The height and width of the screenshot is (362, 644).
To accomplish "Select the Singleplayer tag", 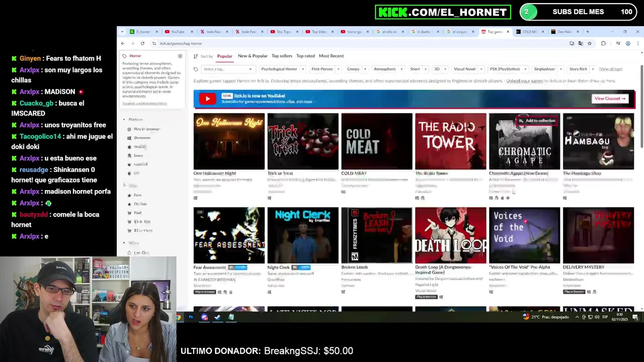I will click(544, 69).
